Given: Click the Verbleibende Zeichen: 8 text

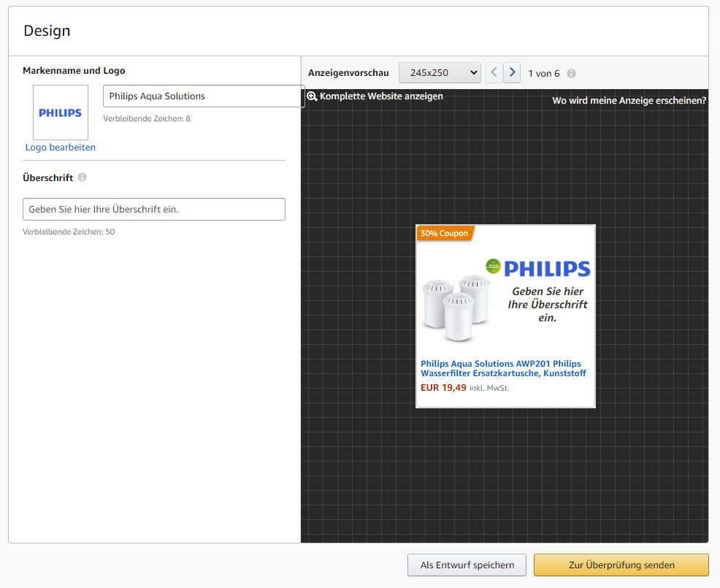Looking at the screenshot, I should point(147,118).
